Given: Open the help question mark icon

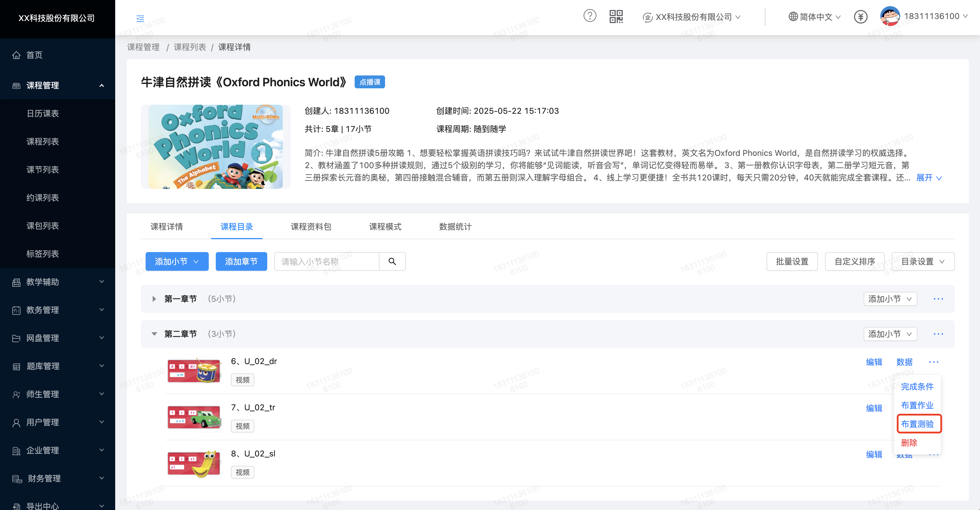Looking at the screenshot, I should (590, 16).
